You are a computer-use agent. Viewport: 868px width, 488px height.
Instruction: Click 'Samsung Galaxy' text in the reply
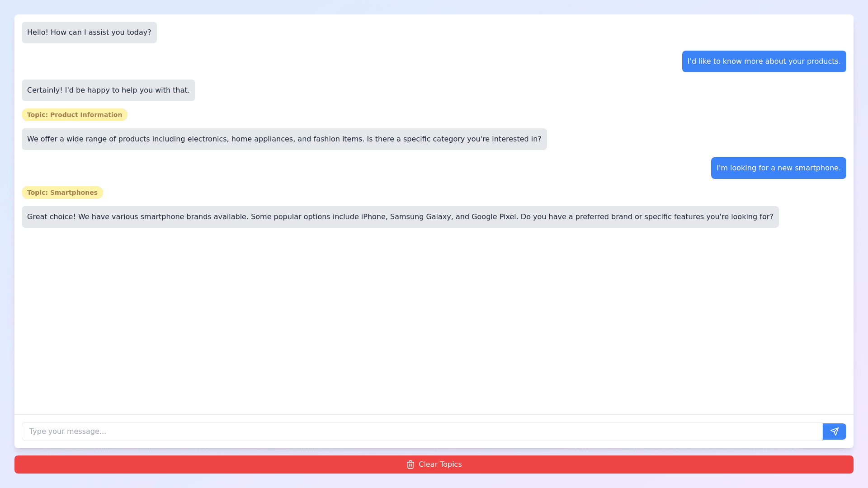pyautogui.click(x=420, y=217)
